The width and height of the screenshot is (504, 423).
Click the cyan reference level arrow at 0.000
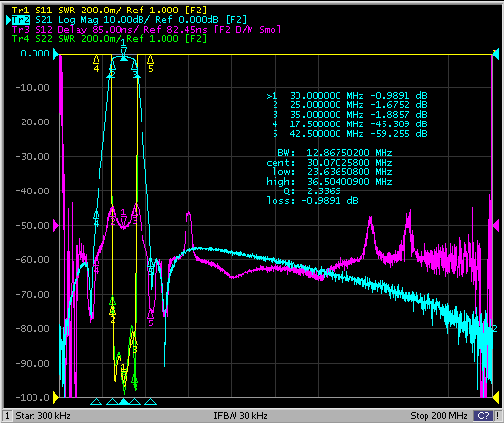pos(55,54)
